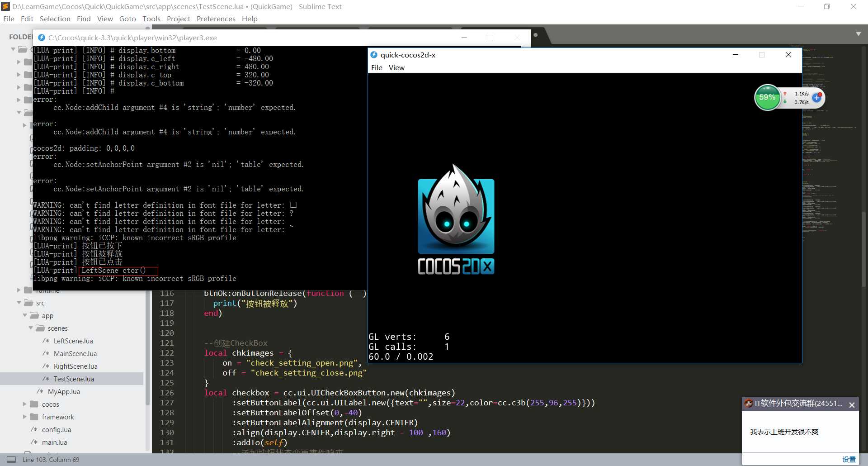Toggle the side bar icon in status bar

(11, 459)
